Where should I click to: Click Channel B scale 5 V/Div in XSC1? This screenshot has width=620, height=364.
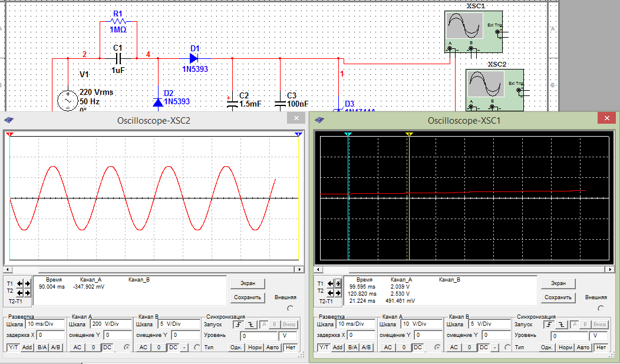coord(490,324)
